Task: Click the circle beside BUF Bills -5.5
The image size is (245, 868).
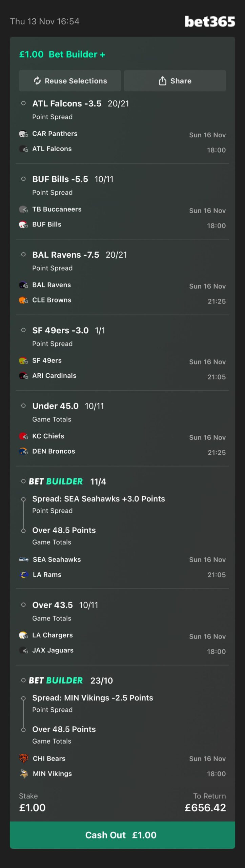Action: (23, 179)
